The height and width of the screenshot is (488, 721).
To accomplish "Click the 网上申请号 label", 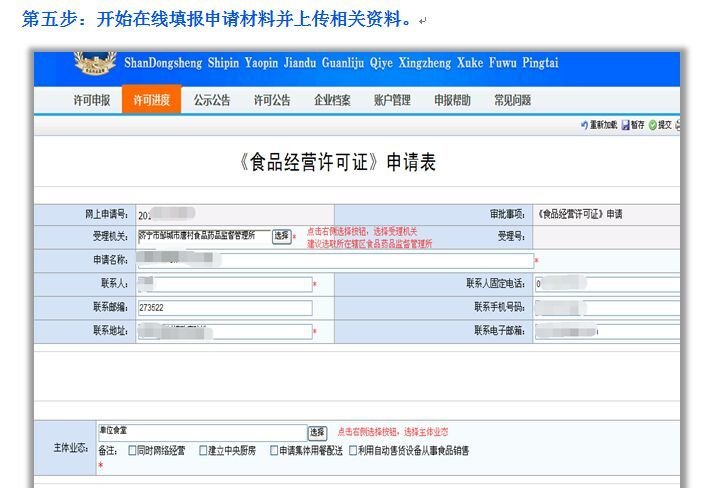I will (x=107, y=214).
